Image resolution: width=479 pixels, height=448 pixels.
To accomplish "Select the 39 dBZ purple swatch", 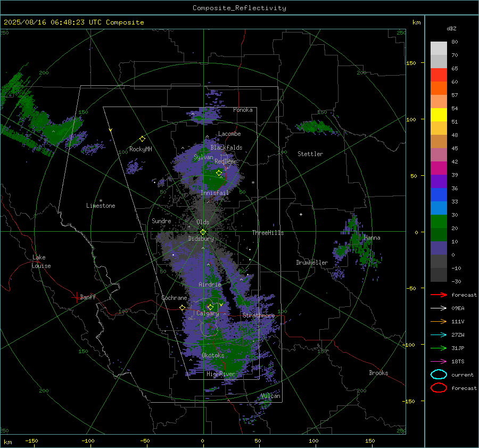I will coord(439,181).
